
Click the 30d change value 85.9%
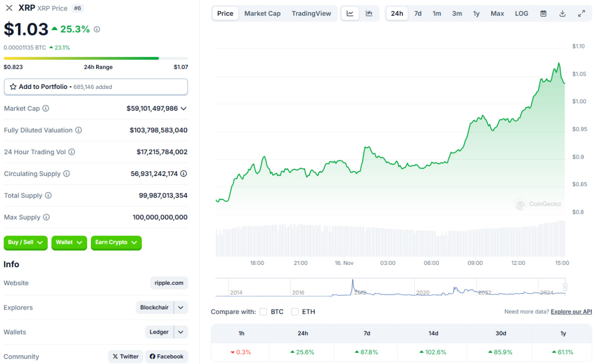click(x=500, y=352)
